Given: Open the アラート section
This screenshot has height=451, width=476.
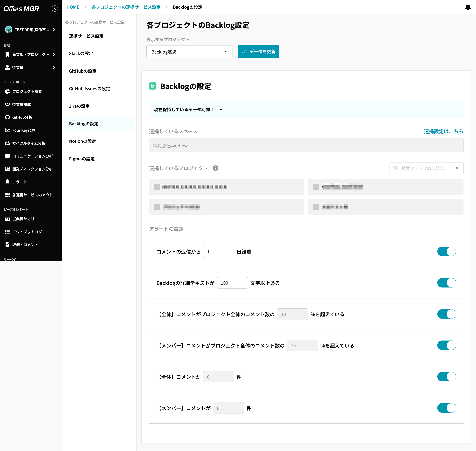Looking at the screenshot, I should click(x=19, y=182).
